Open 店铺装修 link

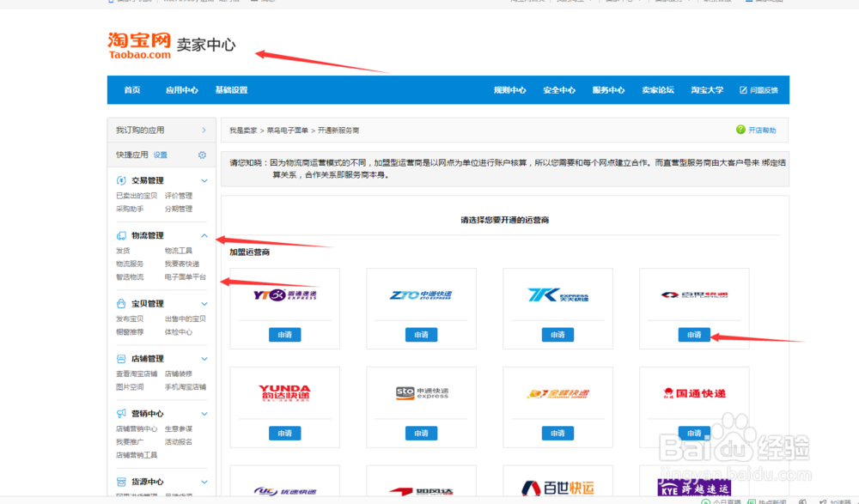(x=179, y=373)
